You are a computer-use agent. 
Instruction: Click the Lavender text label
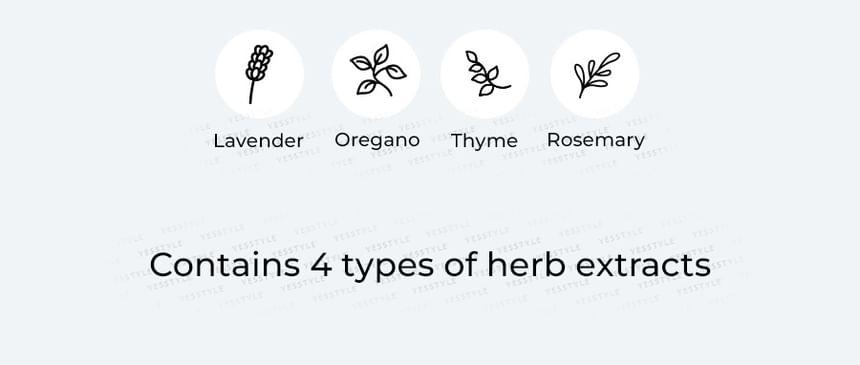(x=258, y=141)
